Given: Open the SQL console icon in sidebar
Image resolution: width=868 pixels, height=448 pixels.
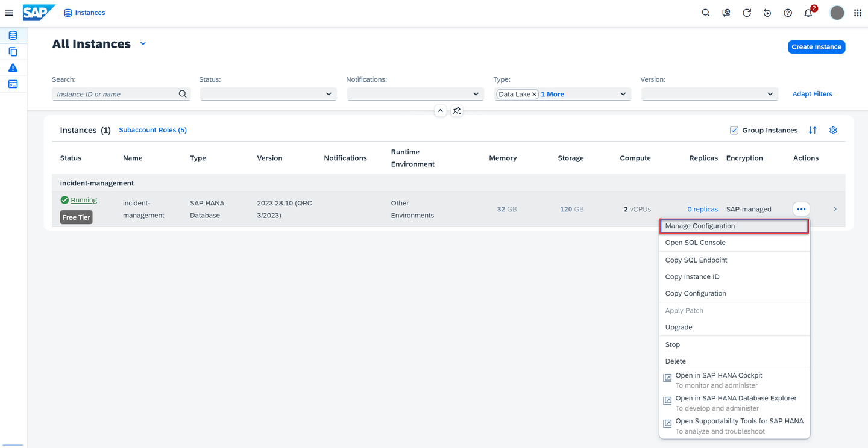Looking at the screenshot, I should pyautogui.click(x=13, y=84).
